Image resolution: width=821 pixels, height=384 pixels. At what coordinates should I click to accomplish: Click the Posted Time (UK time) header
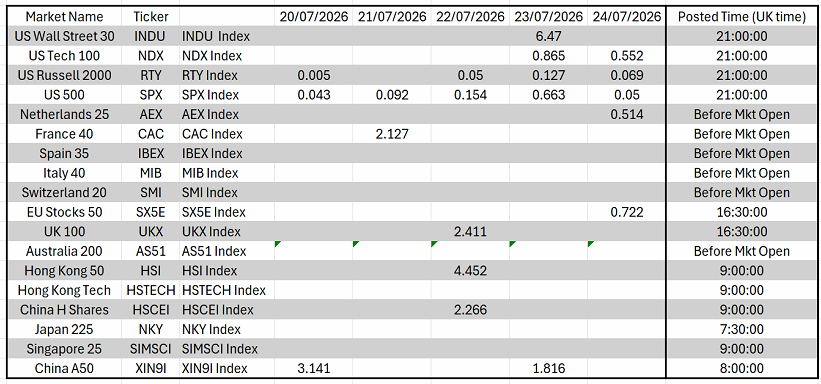coord(741,17)
